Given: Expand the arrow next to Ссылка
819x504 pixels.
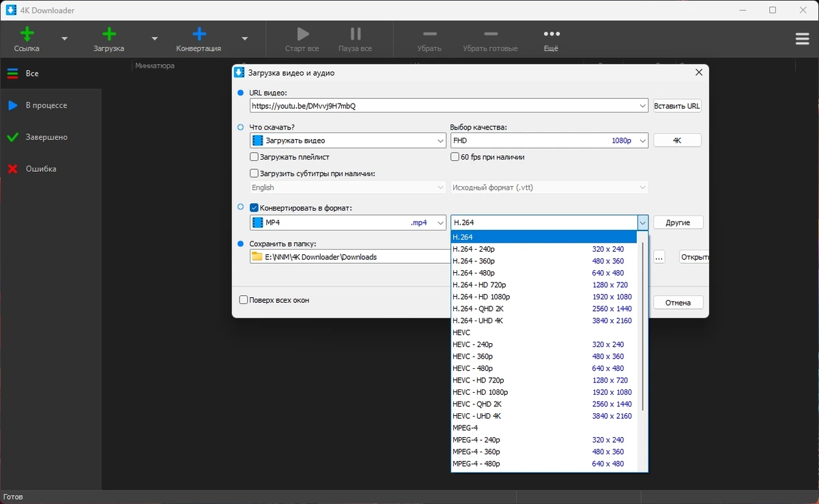Looking at the screenshot, I should [65, 39].
